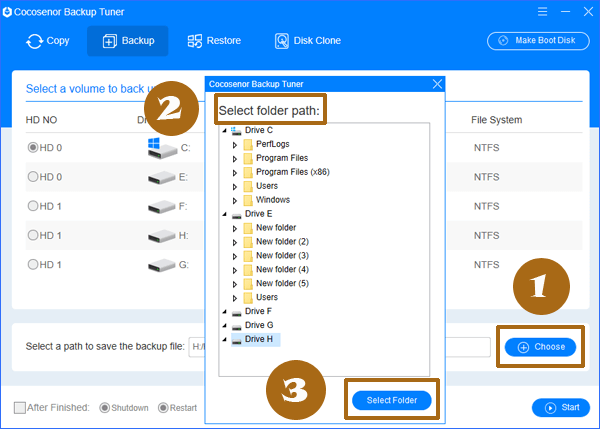Choose the Shutdown radio option
This screenshot has width=600, height=429.
pyautogui.click(x=104, y=408)
